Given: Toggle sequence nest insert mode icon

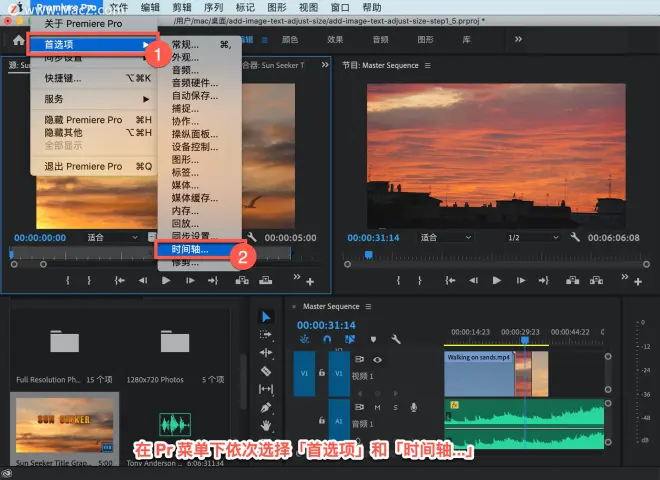Looking at the screenshot, I should (304, 339).
